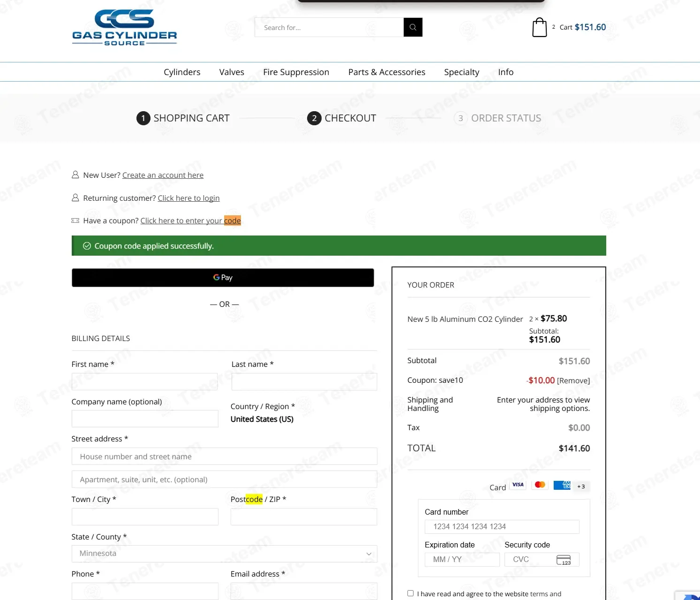This screenshot has height=600, width=700.
Task: Pay with the Google Pay button
Action: tap(223, 278)
